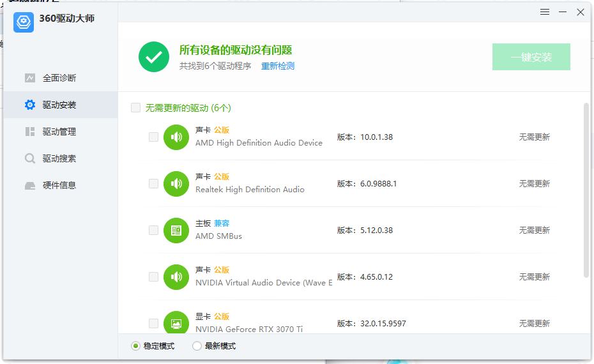This screenshot has height=364, width=594.
Task: Close the 360驱动大师 window
Action: [581, 12]
